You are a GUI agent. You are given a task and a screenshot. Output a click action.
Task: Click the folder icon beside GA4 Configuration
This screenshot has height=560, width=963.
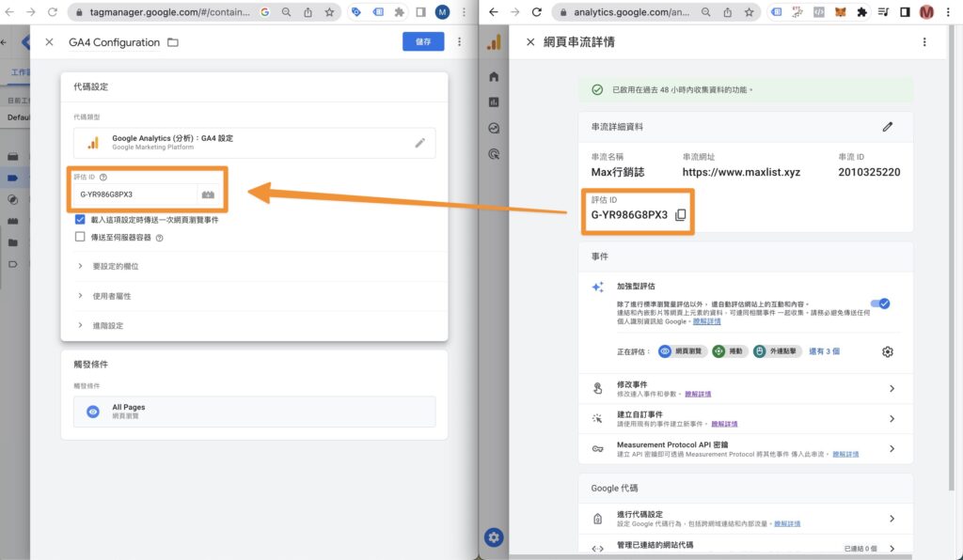[x=173, y=42]
